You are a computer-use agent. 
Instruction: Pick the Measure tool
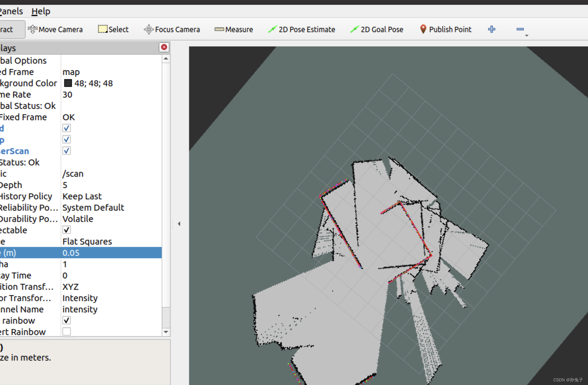[234, 29]
